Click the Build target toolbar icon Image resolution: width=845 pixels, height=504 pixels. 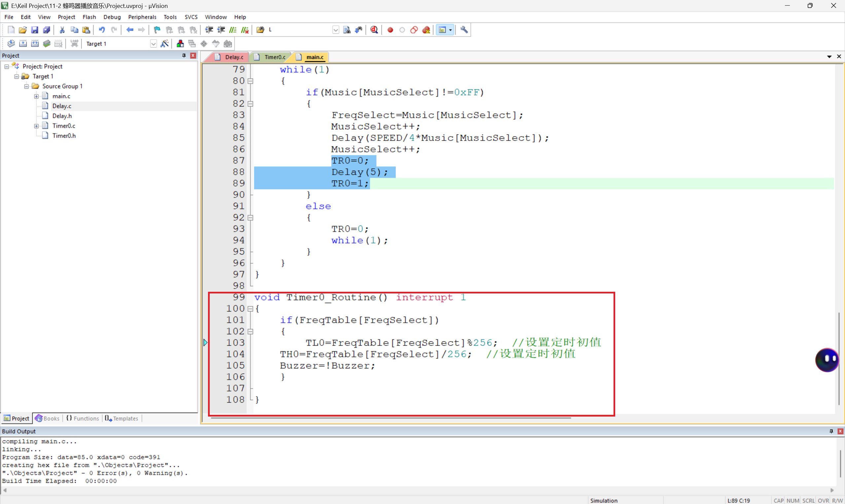23,44
